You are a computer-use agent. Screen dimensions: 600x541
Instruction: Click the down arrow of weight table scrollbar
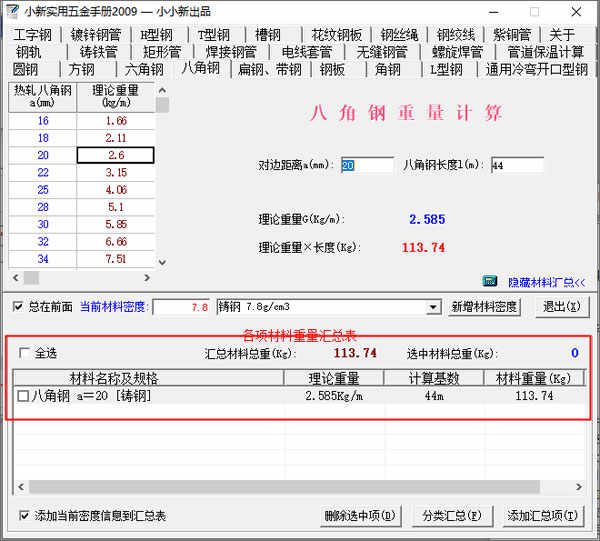coord(162,262)
